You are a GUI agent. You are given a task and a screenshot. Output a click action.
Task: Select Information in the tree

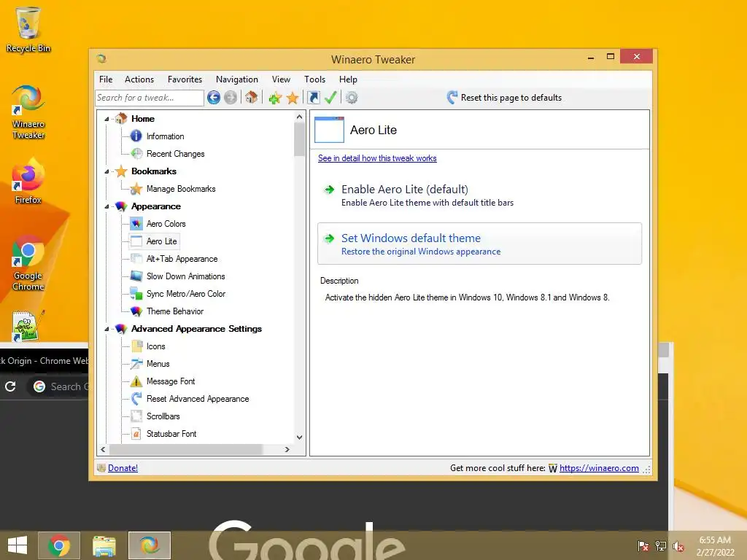(165, 136)
